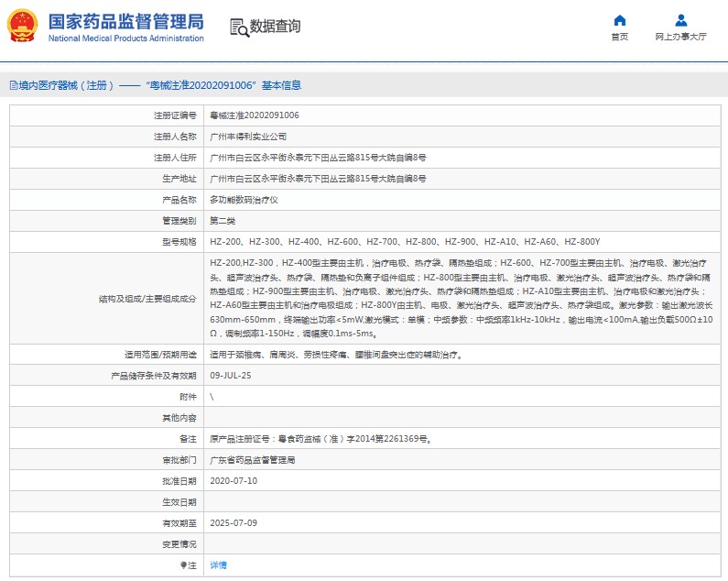Click the 其他内容 row label
This screenshot has height=581, width=728.
pos(179,418)
